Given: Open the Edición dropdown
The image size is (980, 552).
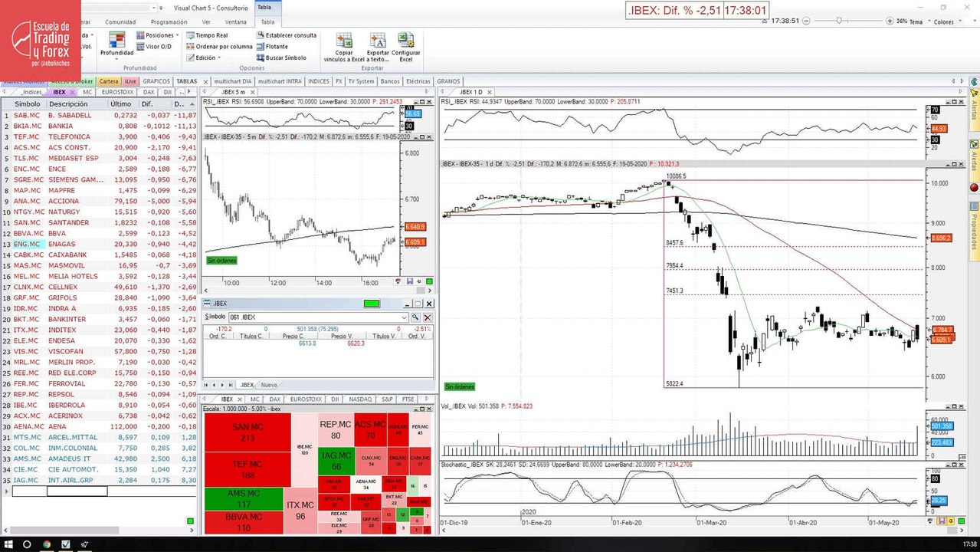Looking at the screenshot, I should [203, 58].
